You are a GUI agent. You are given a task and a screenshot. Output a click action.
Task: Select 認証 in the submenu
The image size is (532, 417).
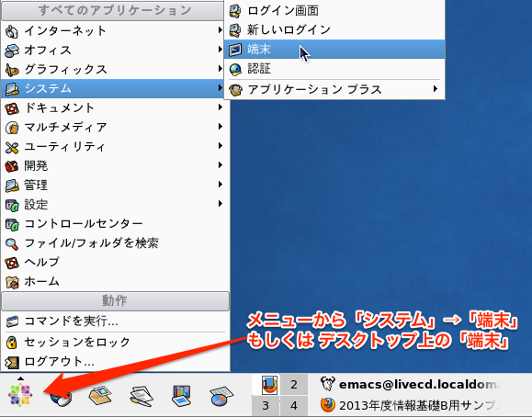pyautogui.click(x=334, y=69)
